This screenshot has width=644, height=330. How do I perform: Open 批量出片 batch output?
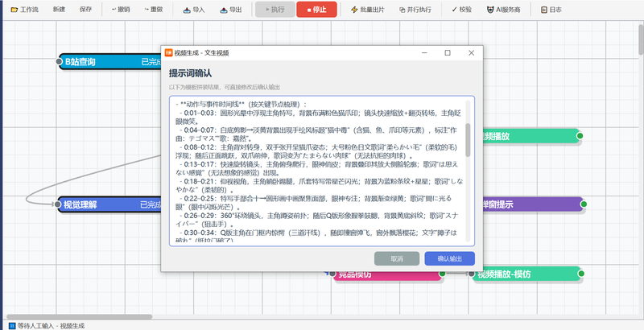(368, 10)
